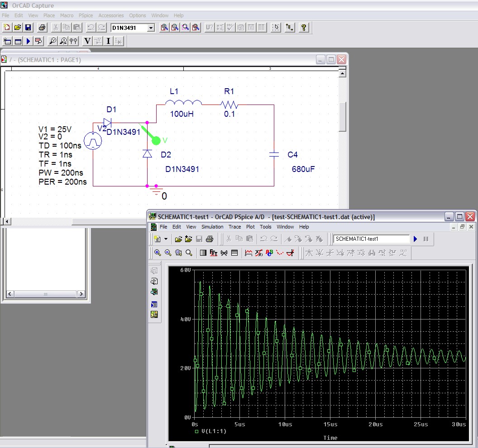This screenshot has width=478, height=448.
Task: Open Project Manager icon in Capture toolbar
Action: point(290,28)
